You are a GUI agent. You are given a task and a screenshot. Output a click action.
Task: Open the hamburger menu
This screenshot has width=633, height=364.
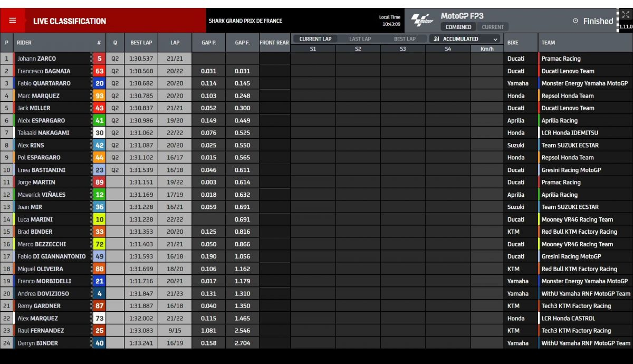13,21
